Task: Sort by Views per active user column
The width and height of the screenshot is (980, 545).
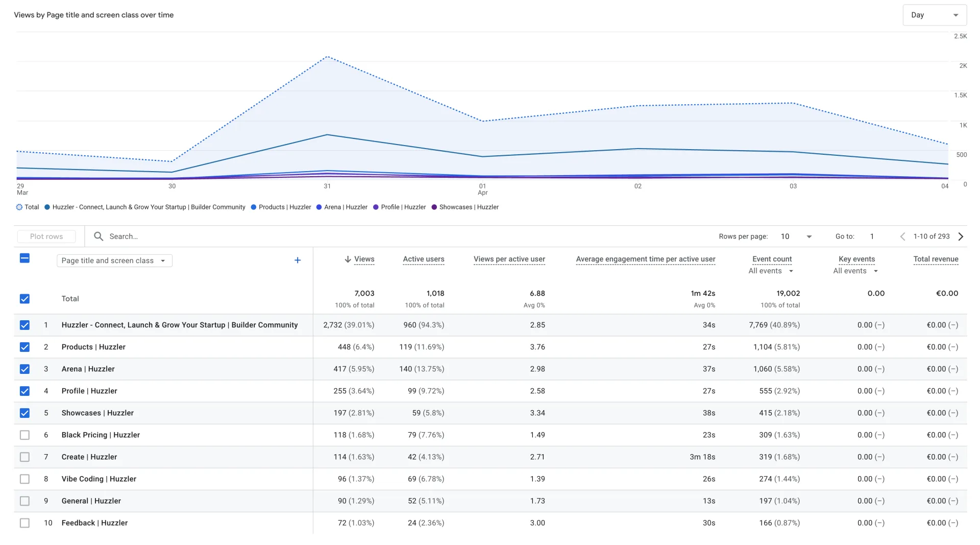Action: (x=509, y=259)
